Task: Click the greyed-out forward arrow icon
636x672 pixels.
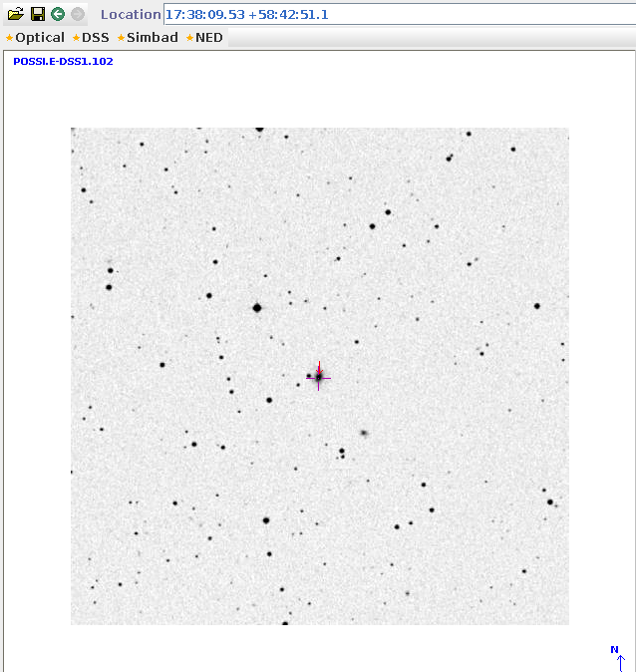Action: tap(78, 14)
